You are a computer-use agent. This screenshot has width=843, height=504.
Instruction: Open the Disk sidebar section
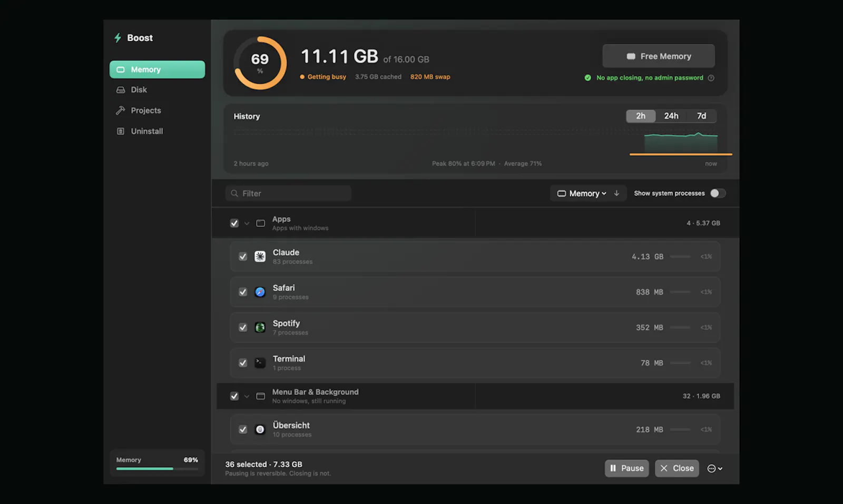pyautogui.click(x=157, y=90)
